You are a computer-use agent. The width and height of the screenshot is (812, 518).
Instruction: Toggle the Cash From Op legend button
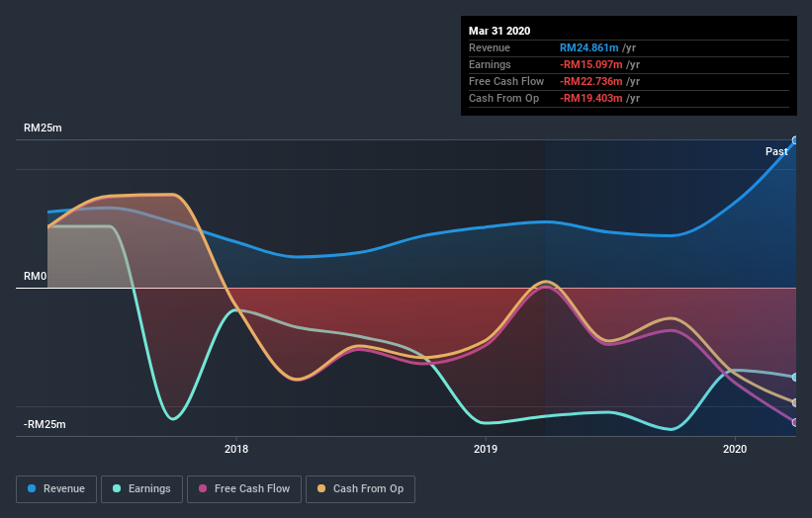pyautogui.click(x=360, y=489)
